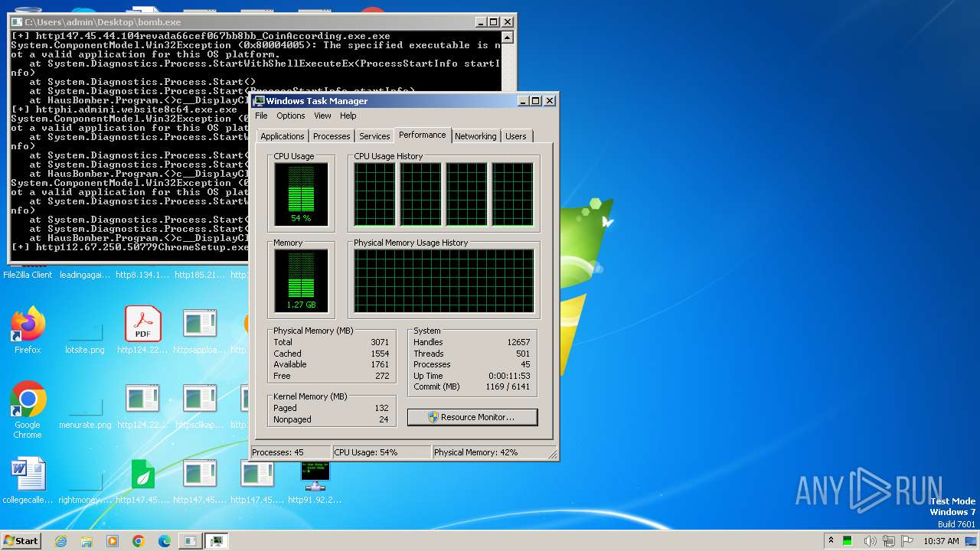Image resolution: width=980 pixels, height=551 pixels.
Task: Click the Task Manager title bar icon
Action: click(260, 101)
